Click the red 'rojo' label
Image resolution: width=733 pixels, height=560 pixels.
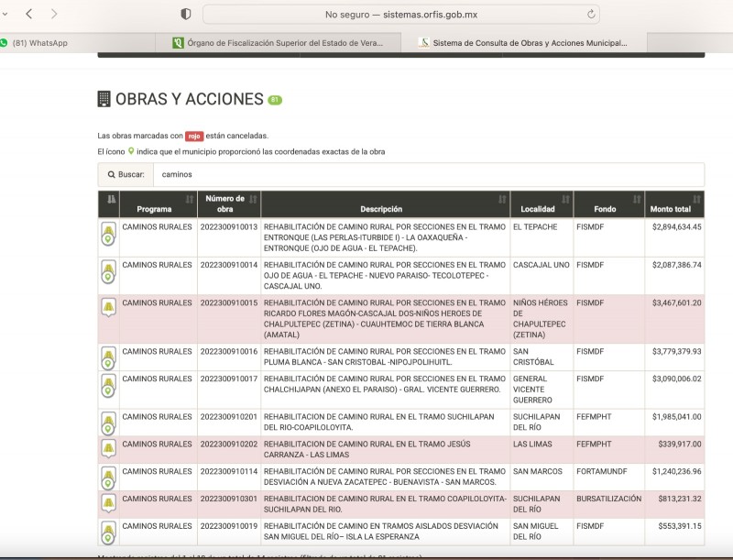point(194,136)
